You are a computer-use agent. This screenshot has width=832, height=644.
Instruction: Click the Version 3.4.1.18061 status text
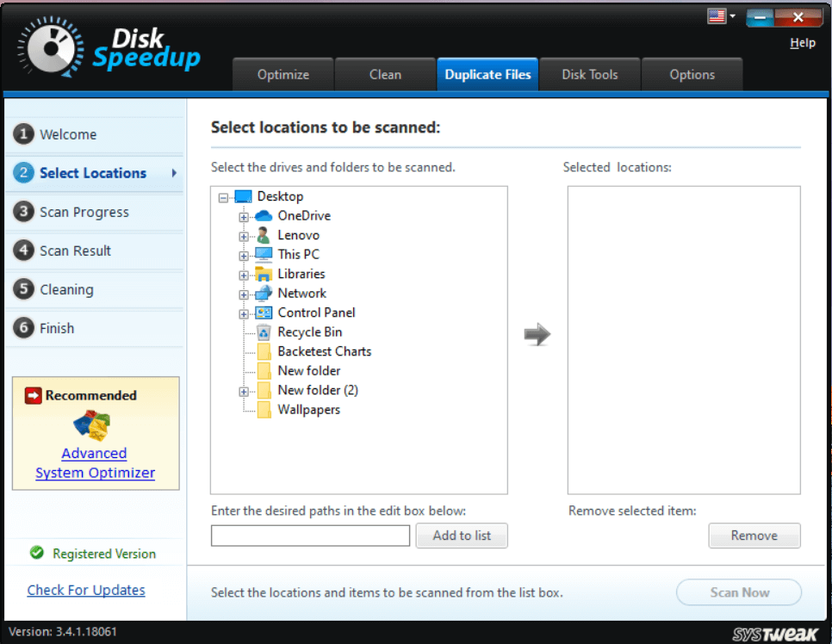63,632
